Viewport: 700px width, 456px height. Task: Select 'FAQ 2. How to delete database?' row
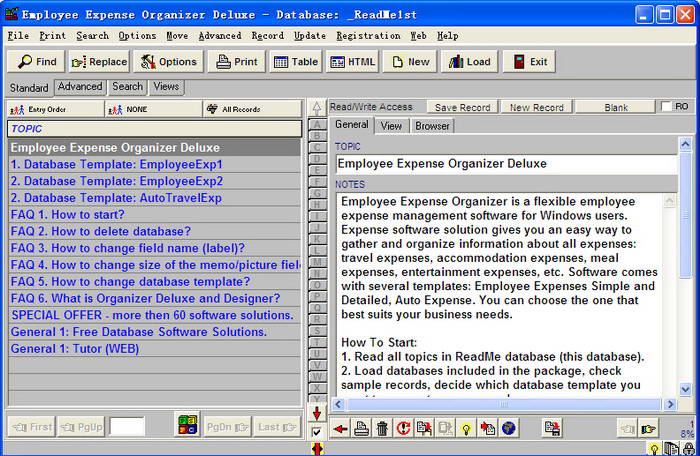tap(154, 231)
